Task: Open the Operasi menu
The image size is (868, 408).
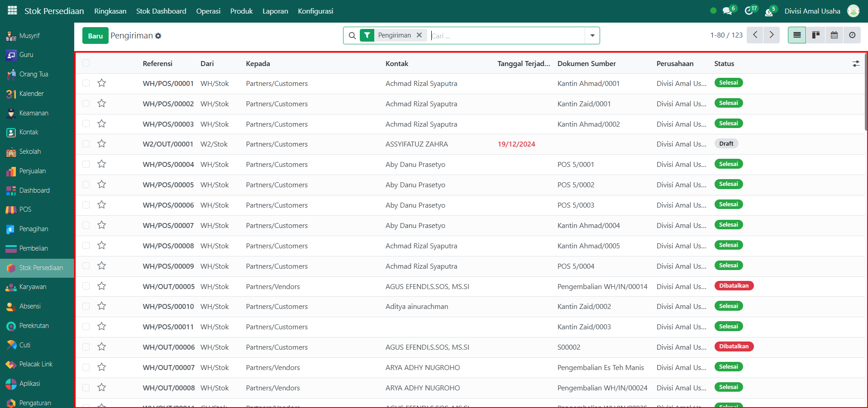Action: coord(208,11)
